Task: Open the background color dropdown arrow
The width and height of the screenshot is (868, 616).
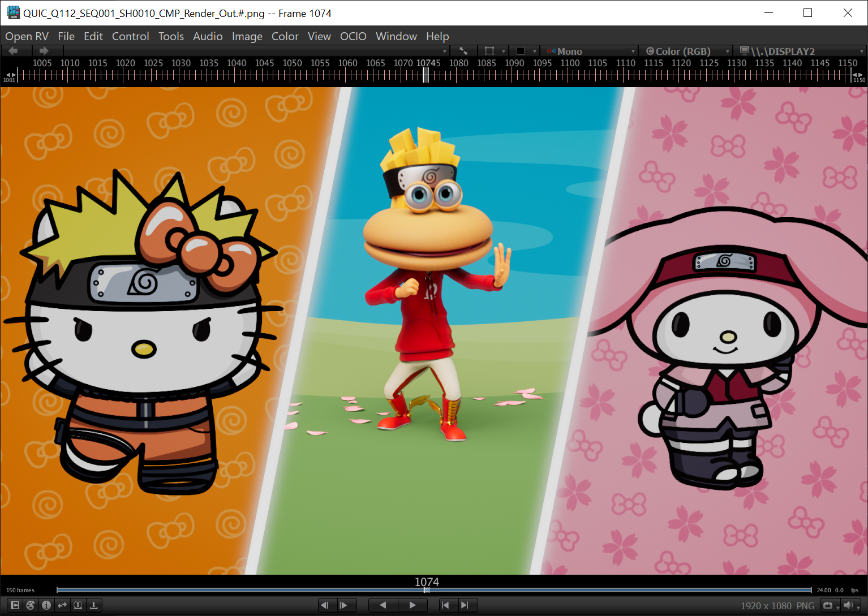Action: coord(535,51)
